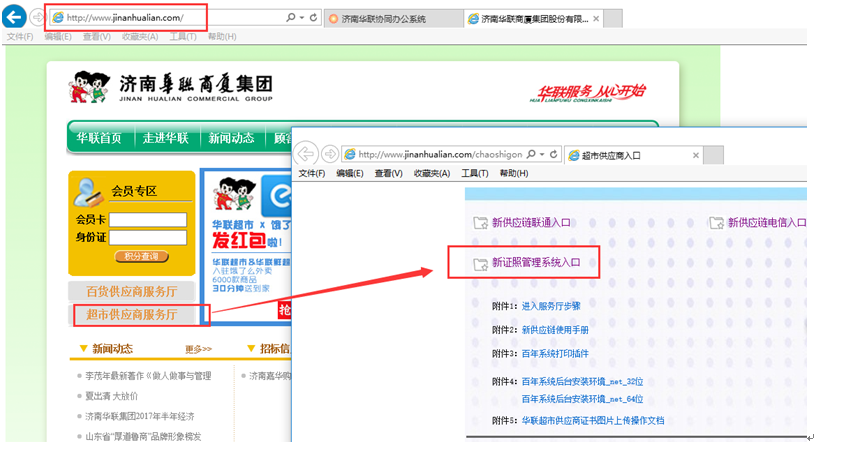Open 新闻动态 in the green navigation bar
Image resolution: width=864 pixels, height=456 pixels.
click(231, 138)
